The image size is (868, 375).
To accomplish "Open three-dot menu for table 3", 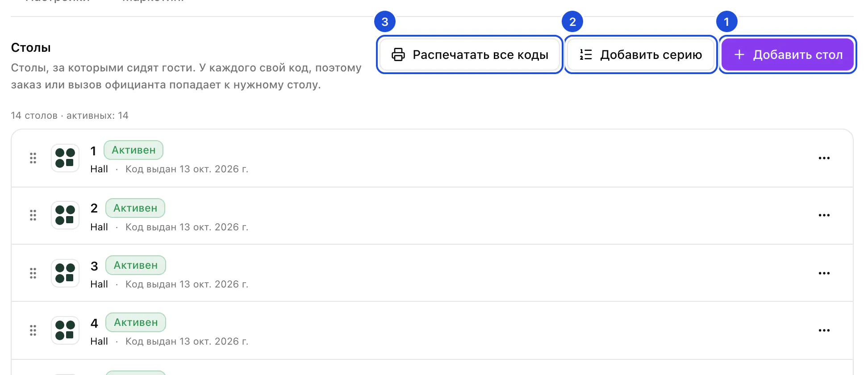I will tap(824, 273).
